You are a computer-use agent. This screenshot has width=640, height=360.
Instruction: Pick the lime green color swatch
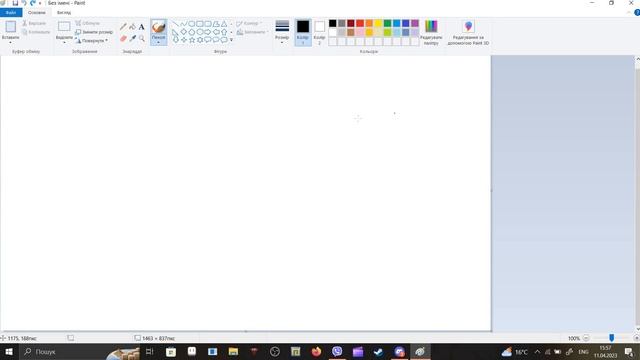coord(387,32)
